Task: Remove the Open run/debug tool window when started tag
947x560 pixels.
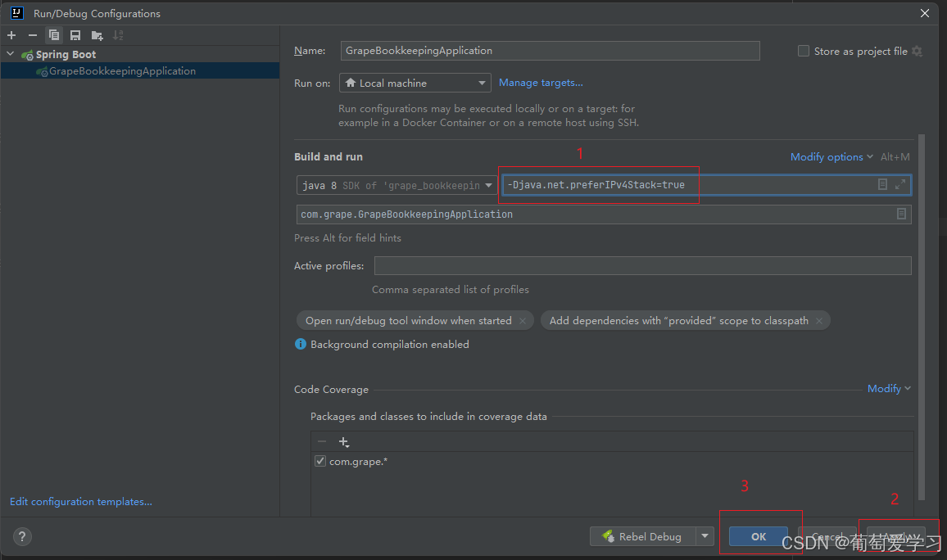Action: tap(523, 320)
